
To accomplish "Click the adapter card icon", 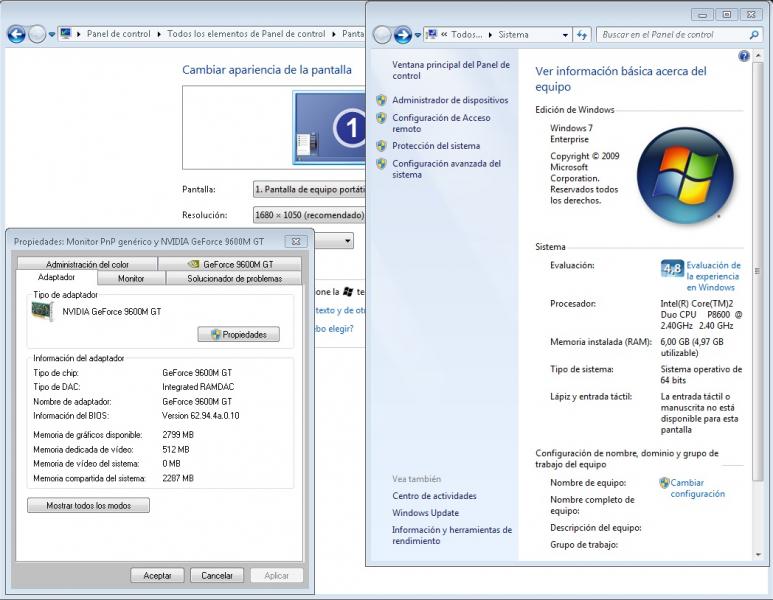I will coord(42,312).
